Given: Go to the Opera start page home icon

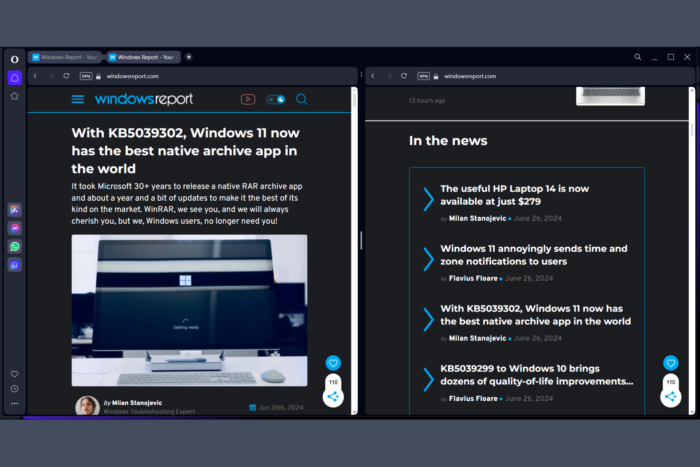Looking at the screenshot, I should pyautogui.click(x=15, y=78).
